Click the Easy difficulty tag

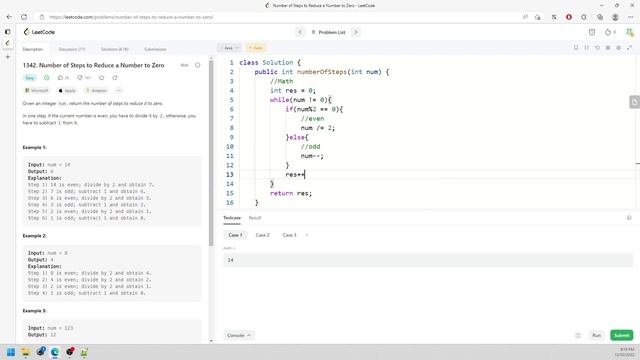coord(30,78)
